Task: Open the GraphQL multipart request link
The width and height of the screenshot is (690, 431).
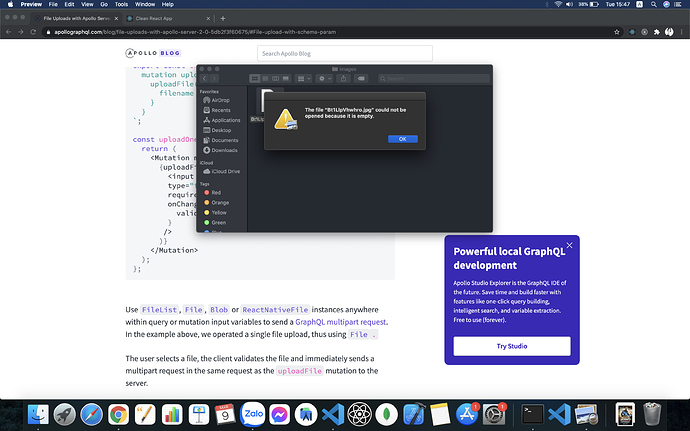Action: (x=341, y=322)
